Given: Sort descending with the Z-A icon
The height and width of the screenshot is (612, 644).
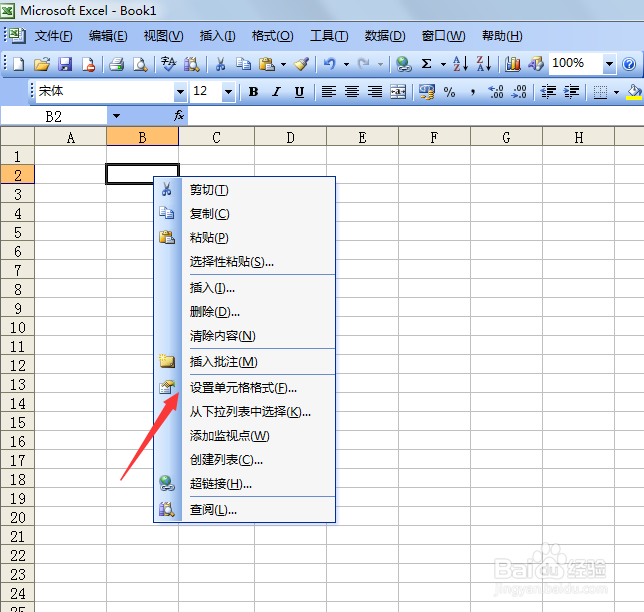Looking at the screenshot, I should click(484, 64).
